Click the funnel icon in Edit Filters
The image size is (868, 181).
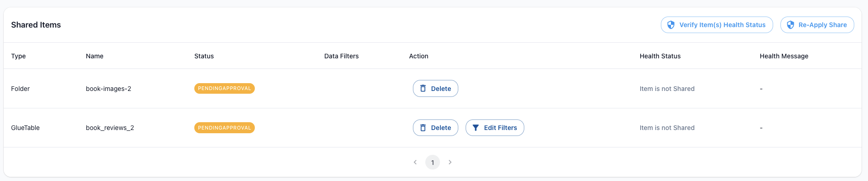(x=476, y=128)
